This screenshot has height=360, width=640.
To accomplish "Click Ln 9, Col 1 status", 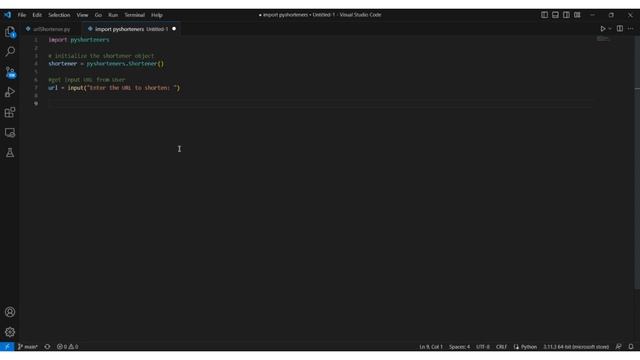I will coord(431,347).
